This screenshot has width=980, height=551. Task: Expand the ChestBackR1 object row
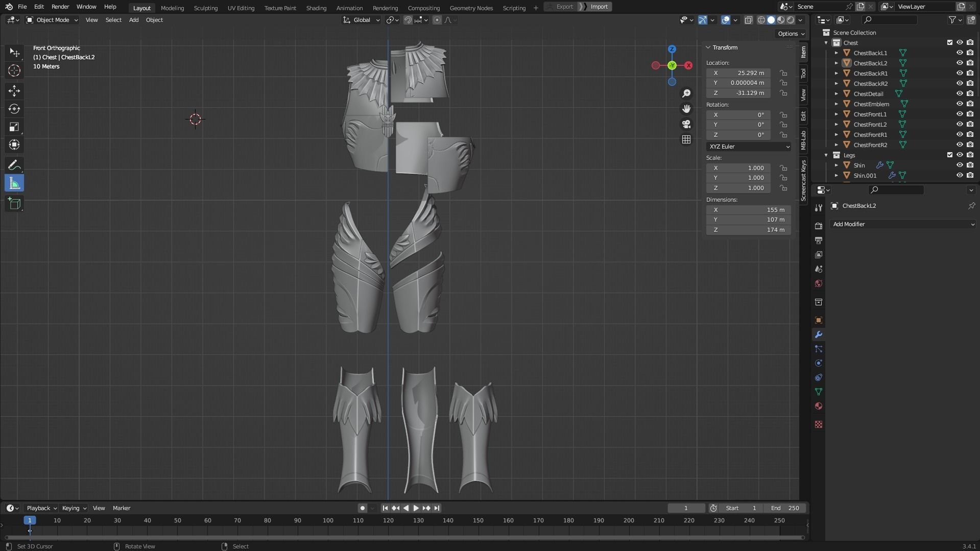[836, 73]
